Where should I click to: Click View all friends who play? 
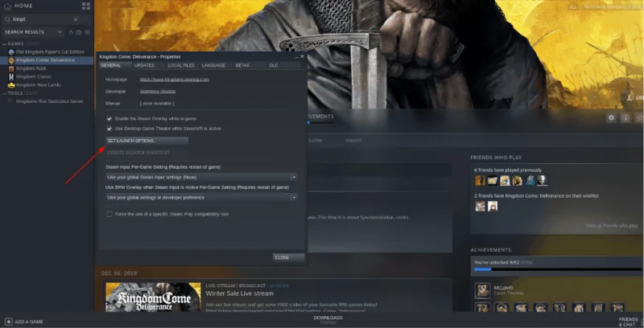(612, 226)
